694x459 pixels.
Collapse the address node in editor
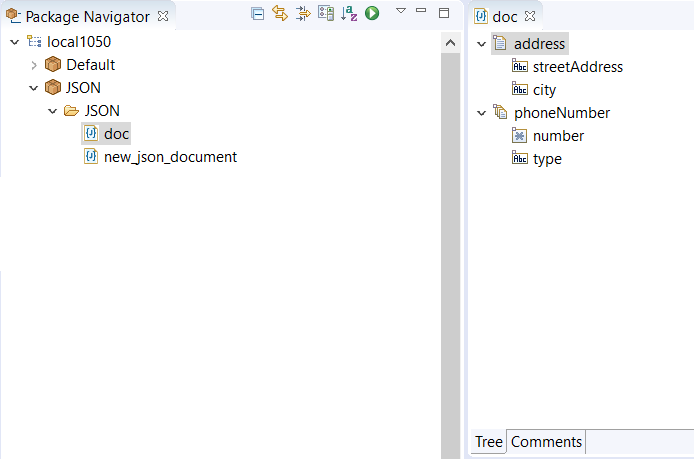pyautogui.click(x=482, y=44)
